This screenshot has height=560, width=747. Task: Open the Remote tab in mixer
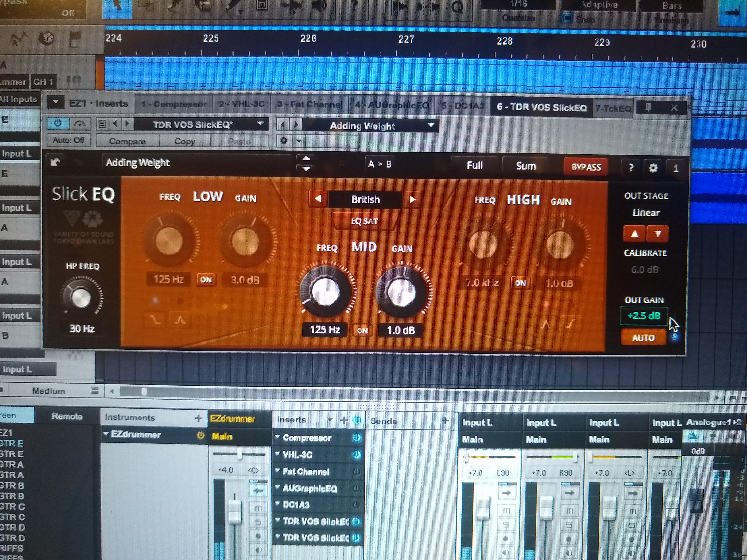pos(67,416)
